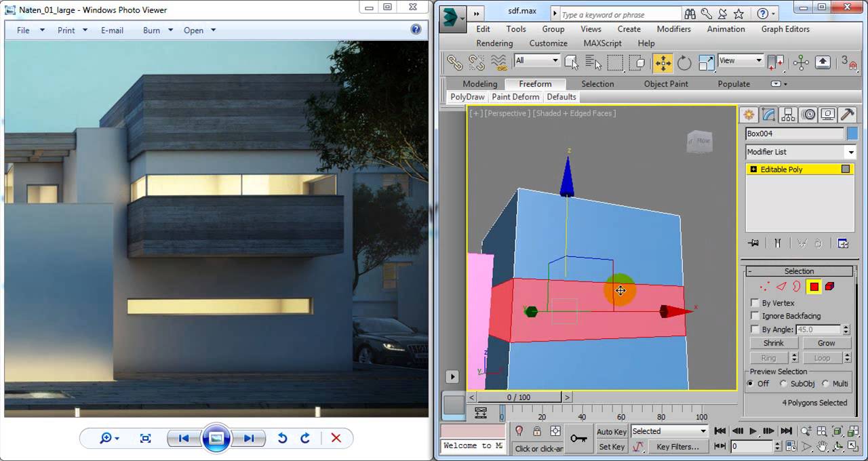This screenshot has width=868, height=461.
Task: Click Pan View hand icon
Action: pyautogui.click(x=822, y=447)
